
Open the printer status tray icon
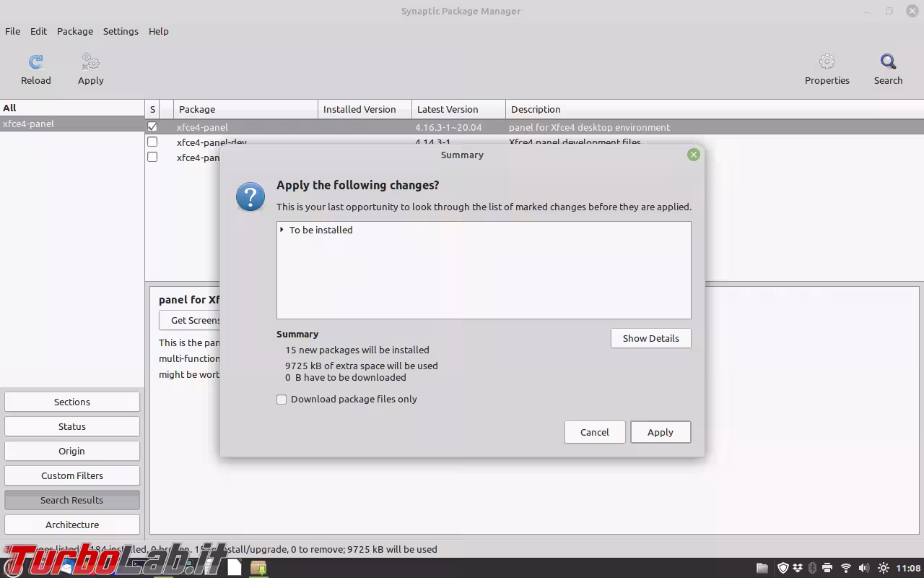(827, 568)
